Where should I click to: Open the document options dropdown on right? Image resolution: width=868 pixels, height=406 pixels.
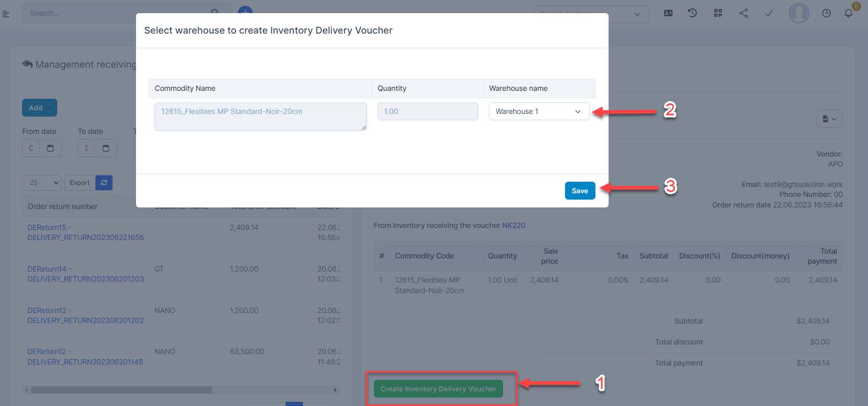click(829, 119)
